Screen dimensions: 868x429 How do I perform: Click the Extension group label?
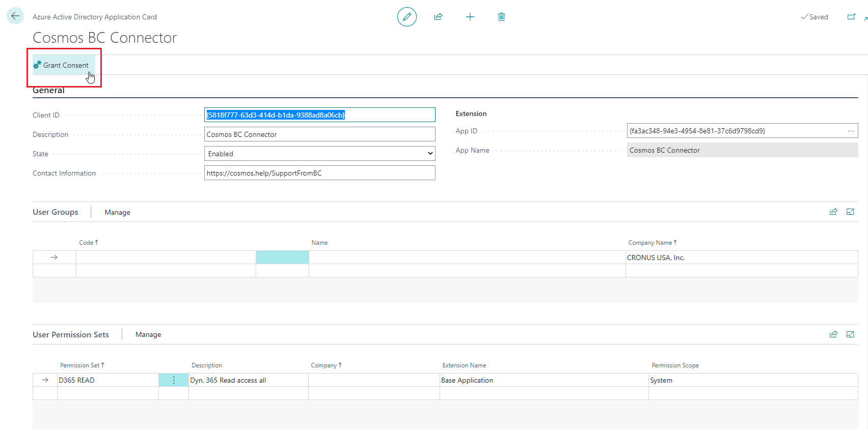[x=471, y=113]
